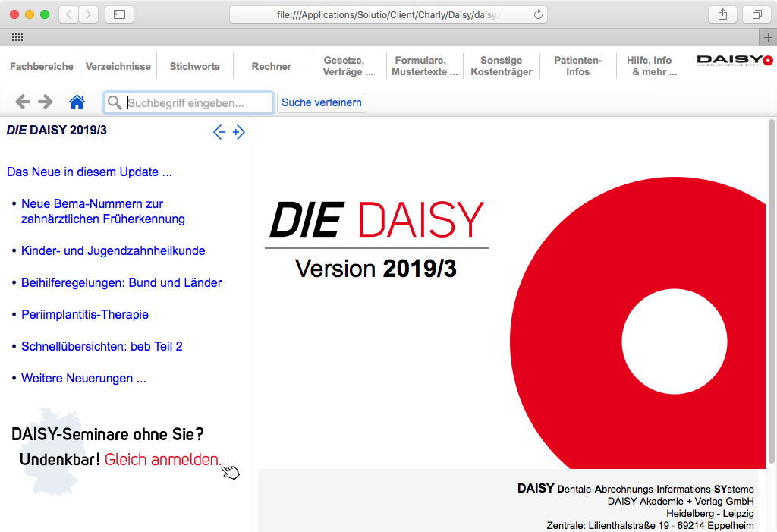Viewport: 777px width, 532px height.
Task: Go back with the Safari back arrow
Action: pos(69,14)
